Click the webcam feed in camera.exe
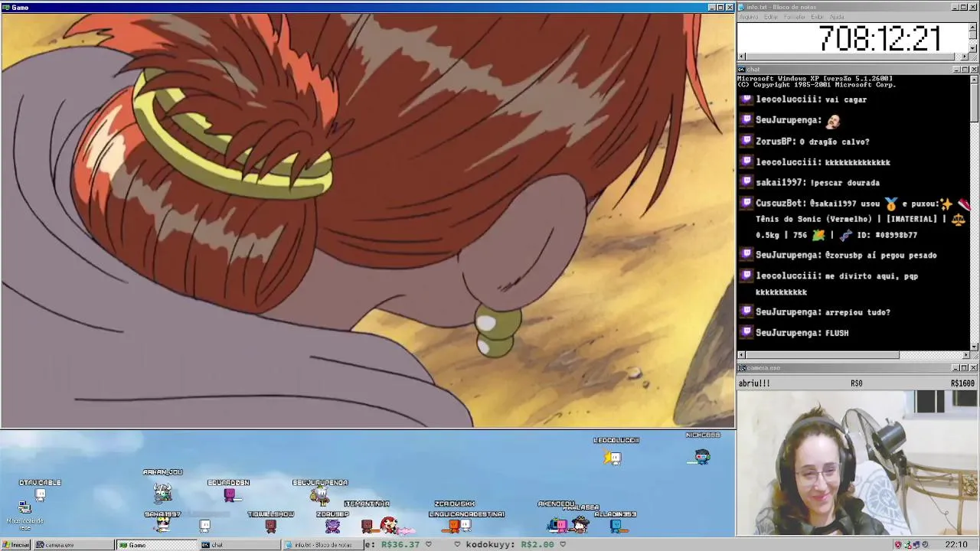This screenshot has width=980, height=551. coord(857,463)
